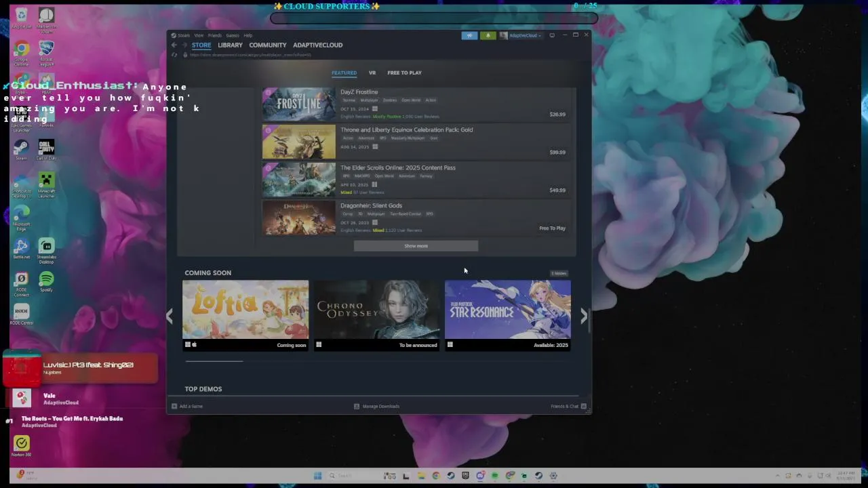This screenshot has height=488, width=868.
Task: Open the AdaptiveCloud account dropdown
Action: tap(521, 35)
